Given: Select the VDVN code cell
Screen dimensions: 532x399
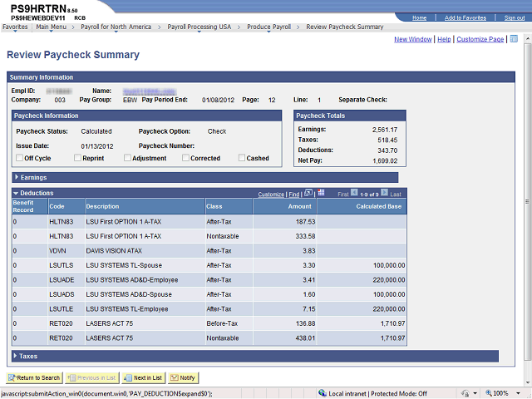Looking at the screenshot, I should click(57, 251).
